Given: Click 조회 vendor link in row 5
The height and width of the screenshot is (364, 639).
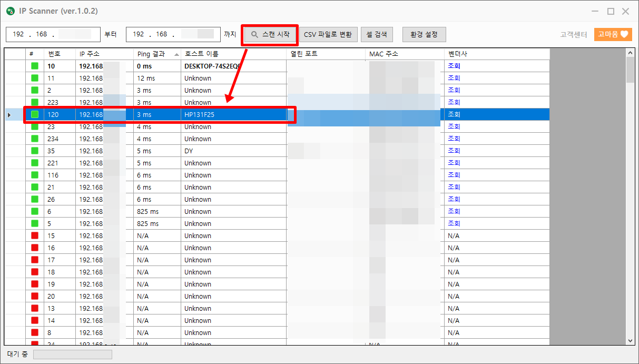Looking at the screenshot, I should pyautogui.click(x=454, y=224).
